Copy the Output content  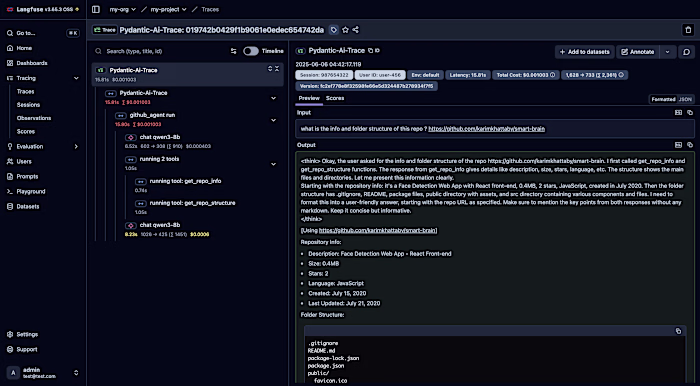click(x=690, y=145)
